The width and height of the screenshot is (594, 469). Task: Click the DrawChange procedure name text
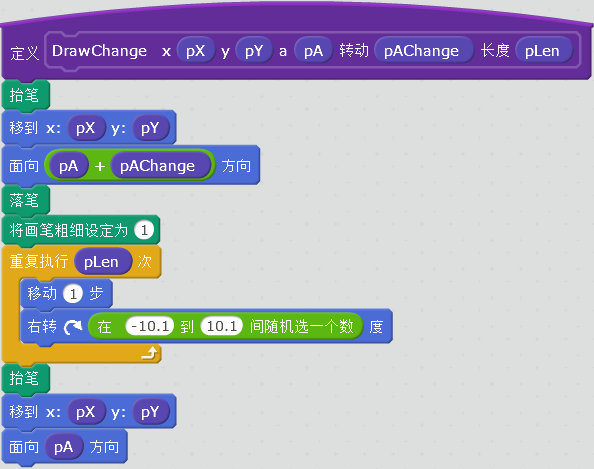pos(99,51)
